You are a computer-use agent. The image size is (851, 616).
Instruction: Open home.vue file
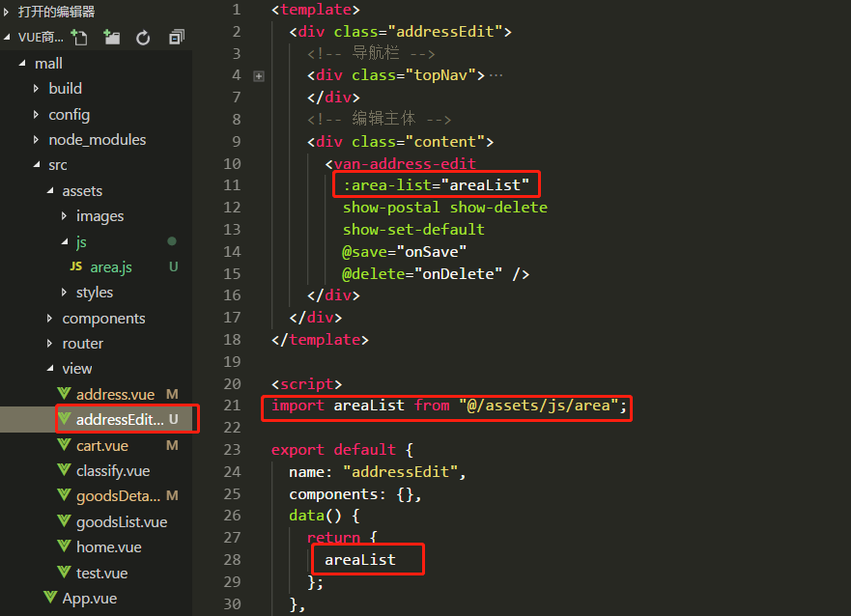tap(108, 547)
